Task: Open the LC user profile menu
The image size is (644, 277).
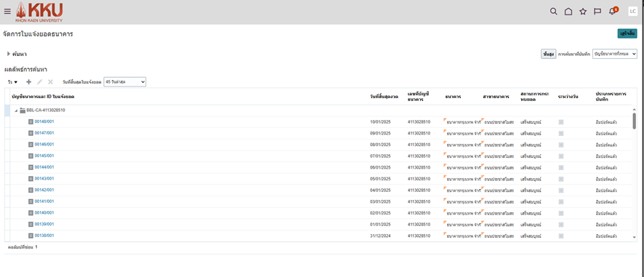Action: coord(632,12)
